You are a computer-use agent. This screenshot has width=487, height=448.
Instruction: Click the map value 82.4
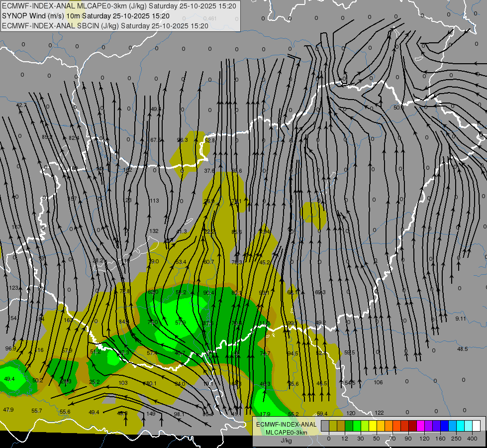[74, 138]
